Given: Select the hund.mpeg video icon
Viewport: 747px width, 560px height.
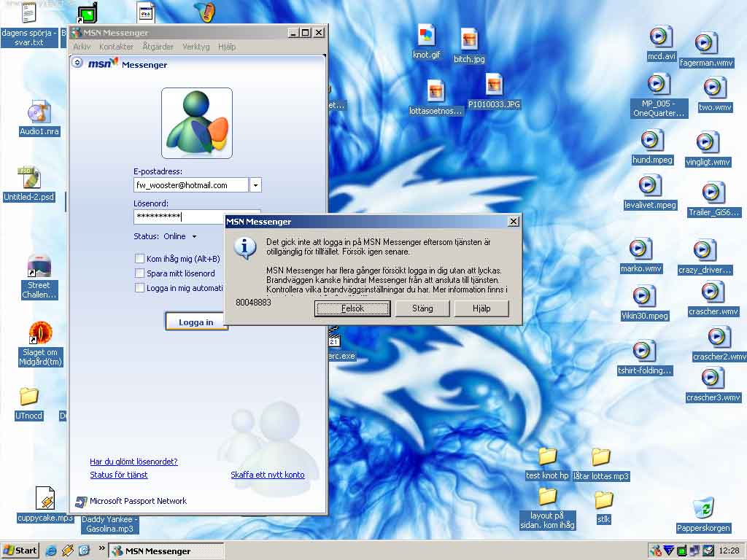Looking at the screenshot, I should (652, 141).
